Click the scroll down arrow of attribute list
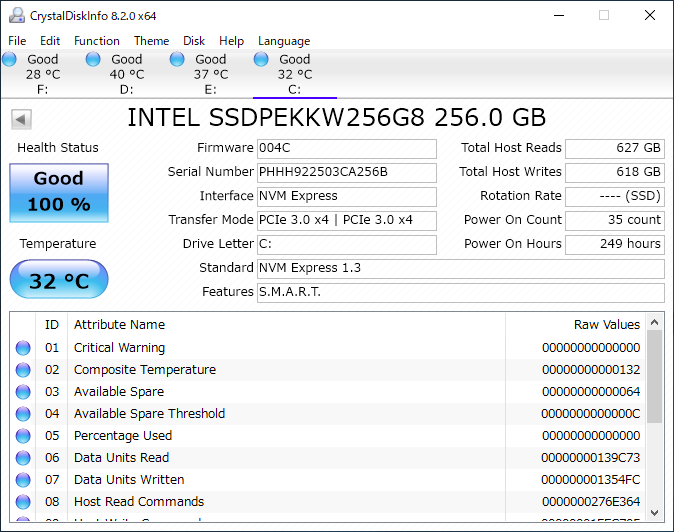This screenshot has height=532, width=674. 654,513
